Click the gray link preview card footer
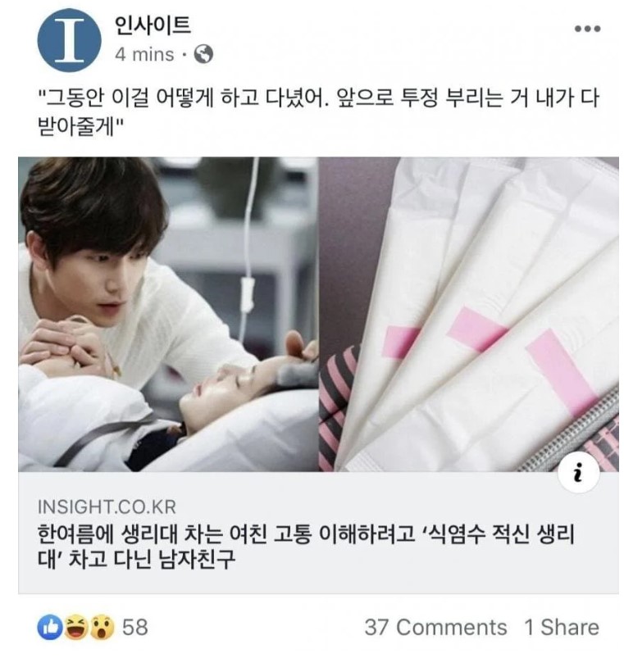 pos(318,533)
